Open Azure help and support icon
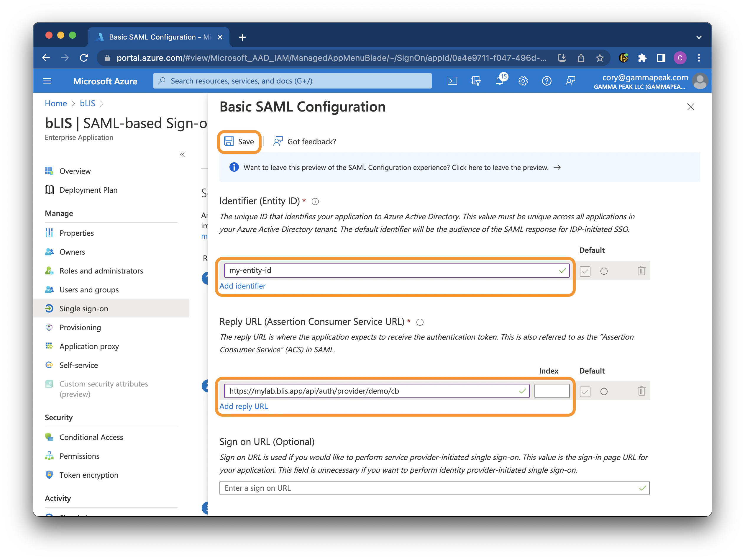Image resolution: width=745 pixels, height=560 pixels. click(547, 81)
